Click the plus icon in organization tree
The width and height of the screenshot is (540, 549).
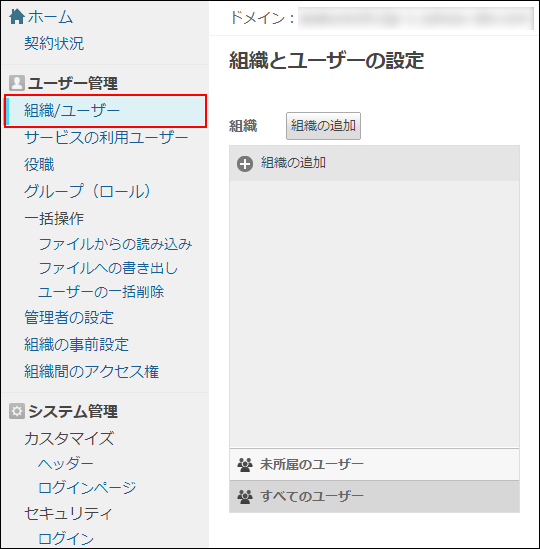click(x=245, y=164)
